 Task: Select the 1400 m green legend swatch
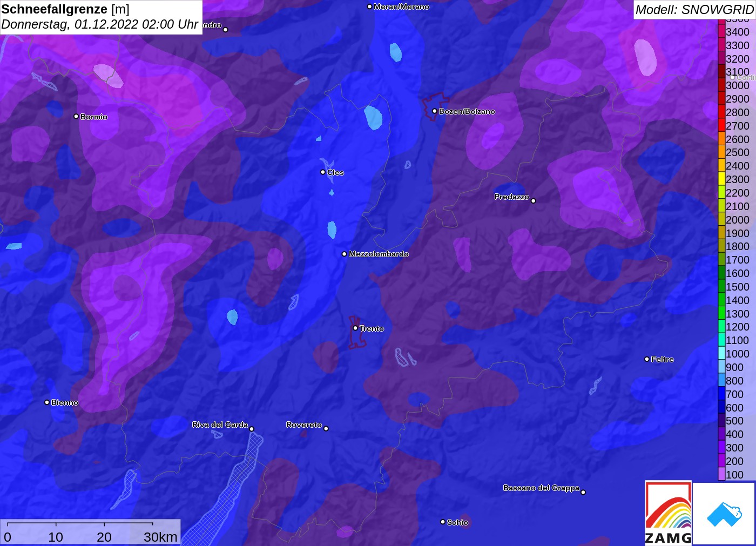(721, 300)
